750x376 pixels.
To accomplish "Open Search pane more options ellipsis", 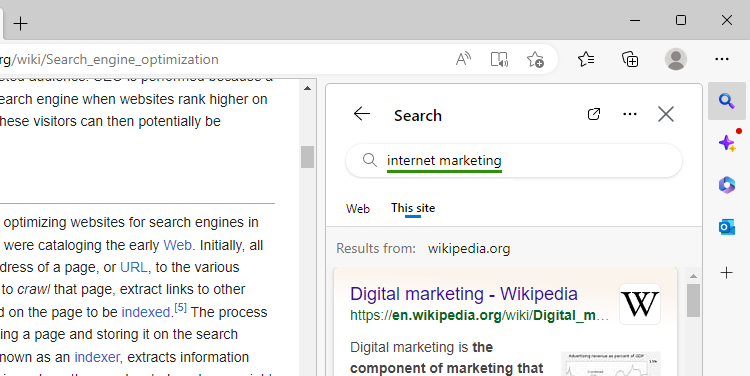I will 630,114.
